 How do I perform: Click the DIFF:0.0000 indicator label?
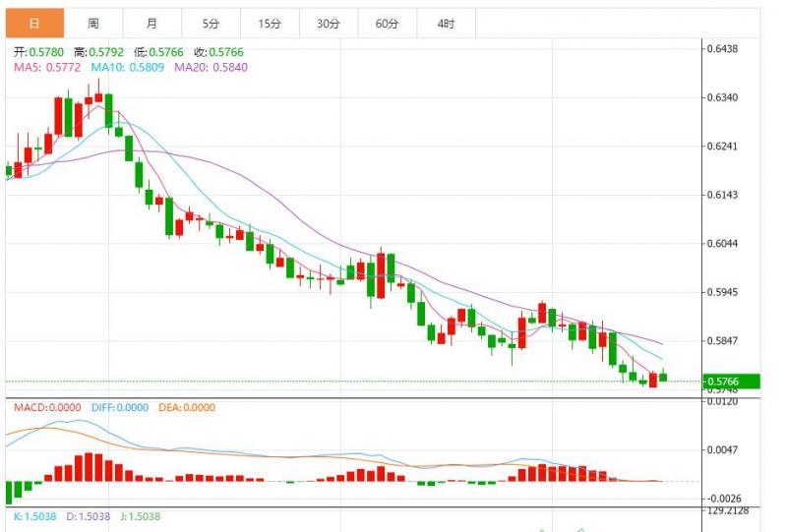pos(120,407)
